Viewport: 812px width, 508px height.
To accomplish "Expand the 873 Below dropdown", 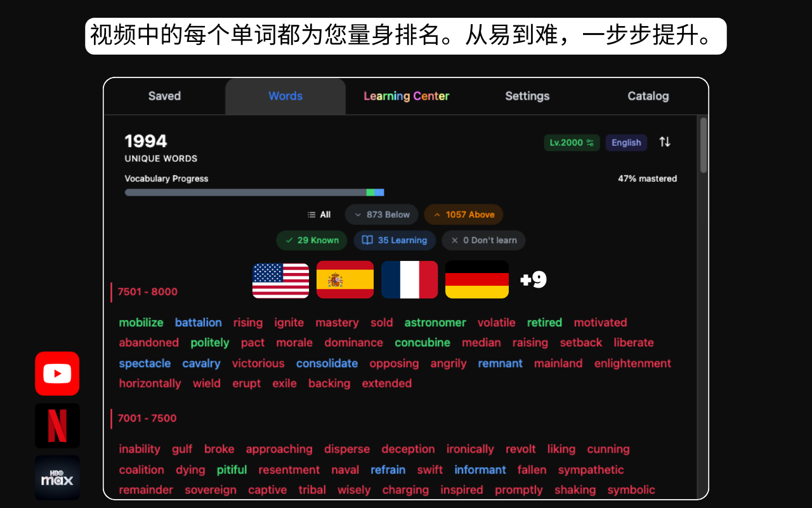I will click(x=381, y=214).
